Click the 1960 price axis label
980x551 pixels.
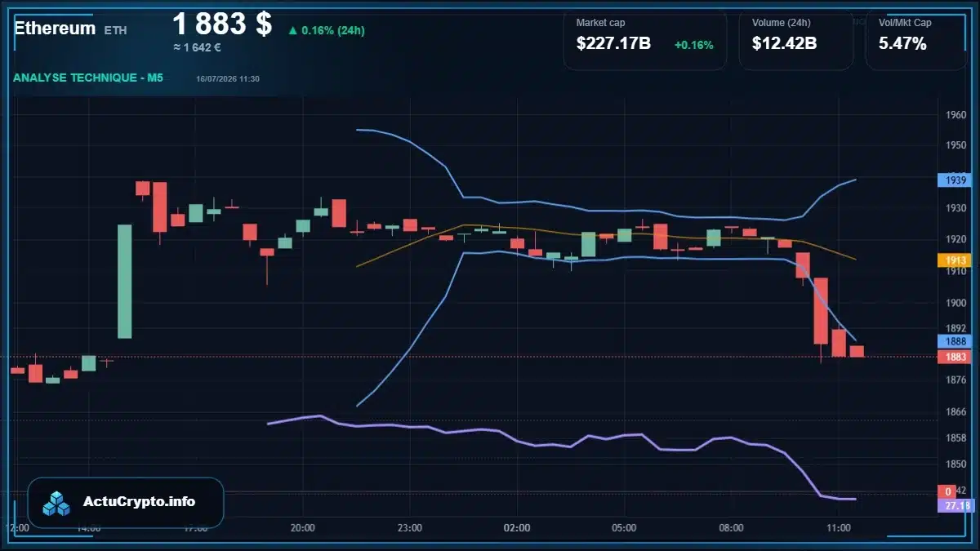[956, 115]
